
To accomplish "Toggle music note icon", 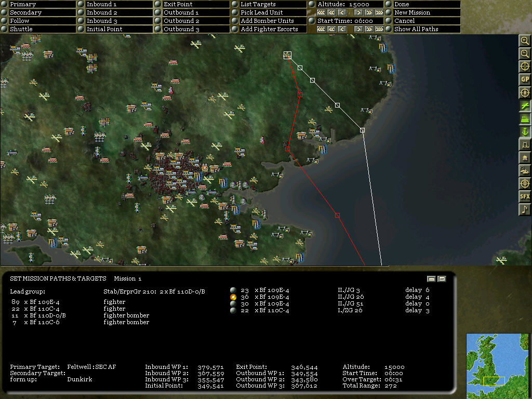I will (x=525, y=209).
